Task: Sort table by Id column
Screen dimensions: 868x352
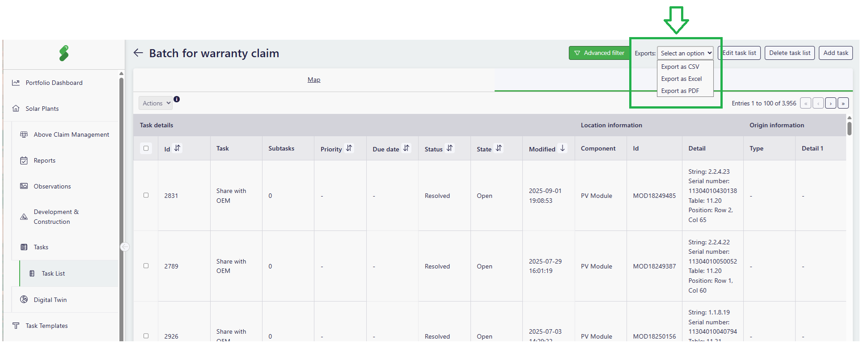Action: 178,148
